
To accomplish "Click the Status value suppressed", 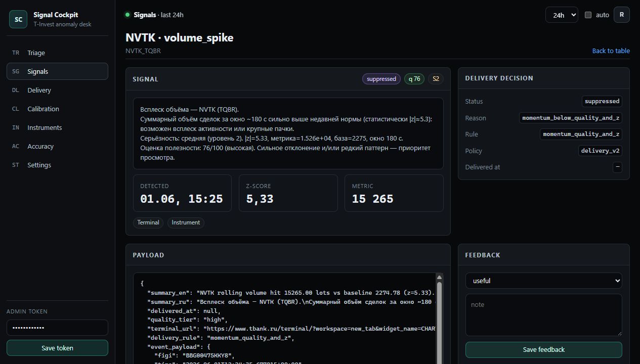I will (x=602, y=101).
